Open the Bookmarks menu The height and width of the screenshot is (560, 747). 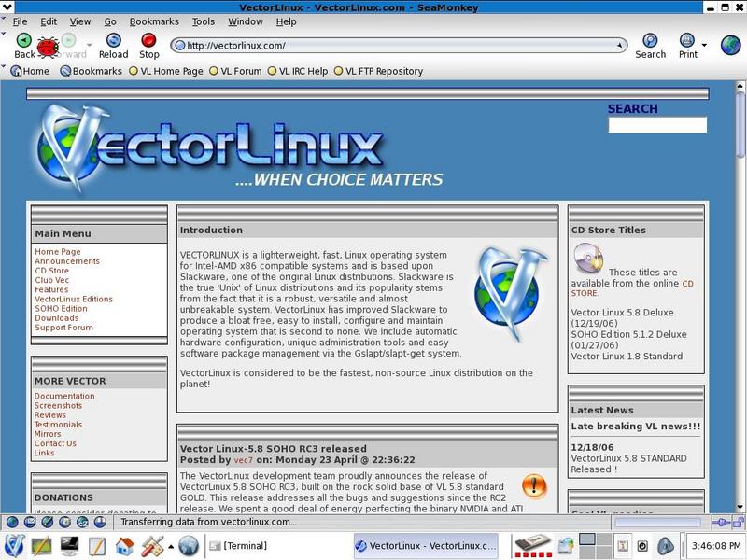click(x=154, y=21)
